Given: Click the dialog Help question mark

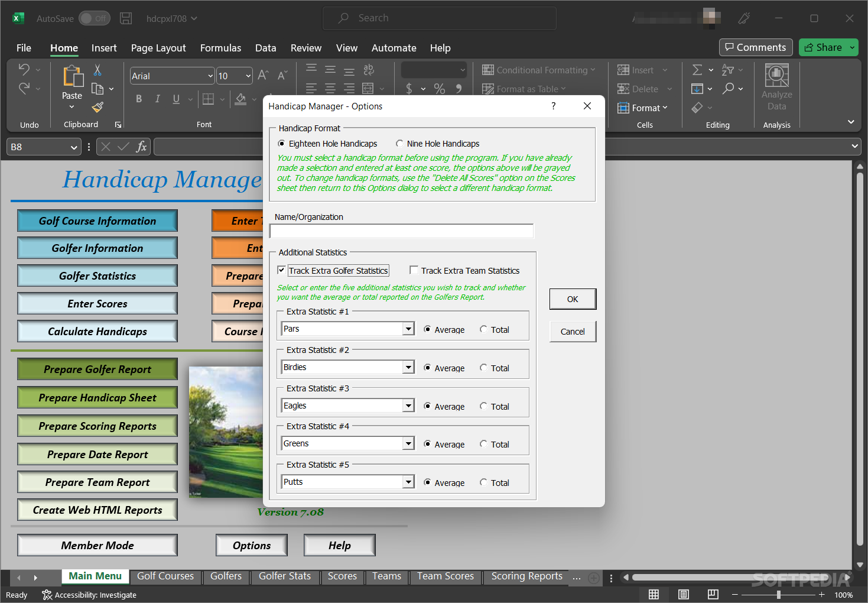Looking at the screenshot, I should click(554, 106).
